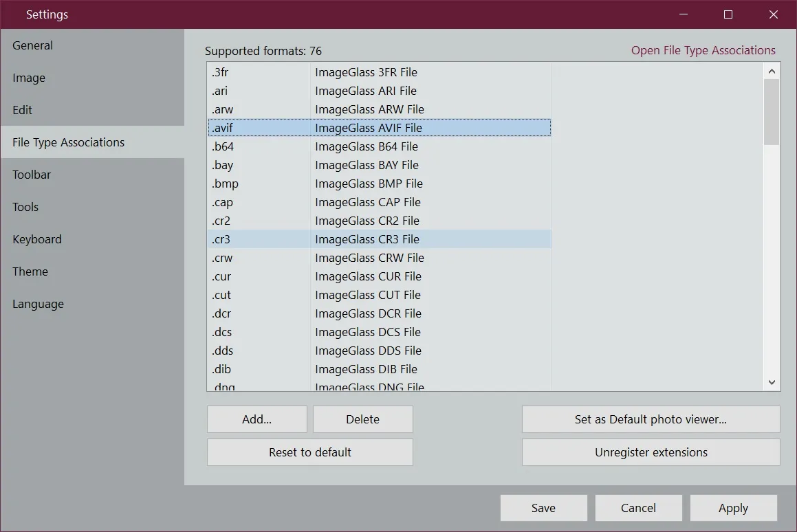Apply the settings changes
The image size is (797, 532).
pos(733,508)
